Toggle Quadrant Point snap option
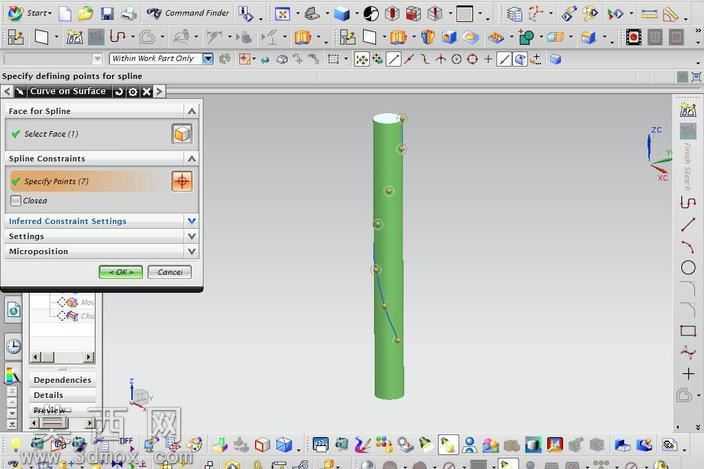This screenshot has width=704, height=469. tap(472, 59)
